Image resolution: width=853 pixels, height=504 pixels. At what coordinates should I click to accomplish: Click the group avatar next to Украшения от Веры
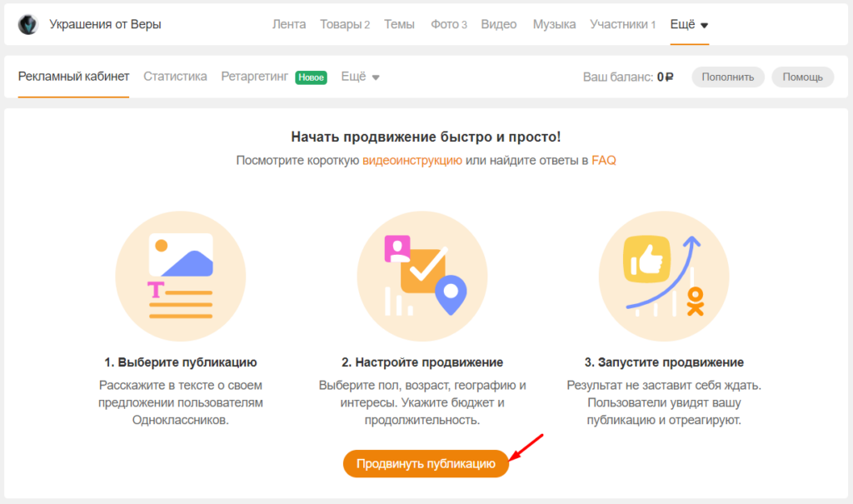(x=27, y=24)
